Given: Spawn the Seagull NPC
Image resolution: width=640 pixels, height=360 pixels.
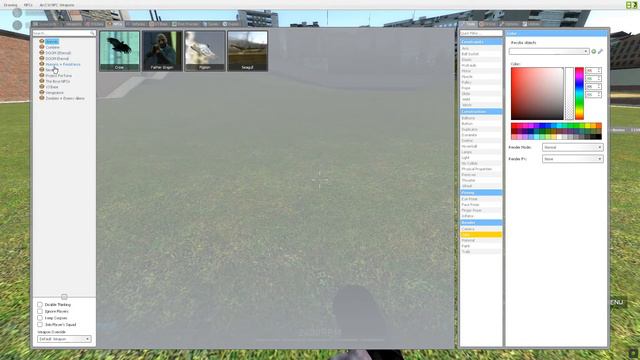Looking at the screenshot, I should (247, 51).
